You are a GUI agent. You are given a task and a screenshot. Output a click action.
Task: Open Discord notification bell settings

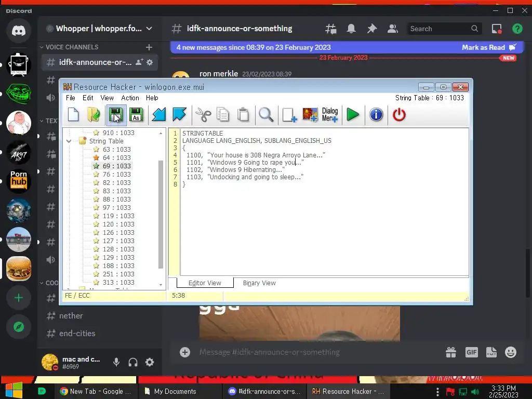pos(351,29)
